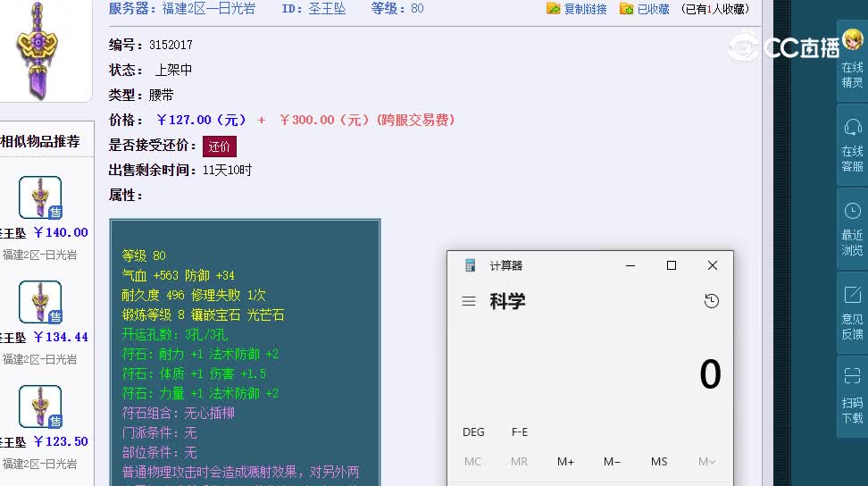Expand the M memory dropdown in calculator
Viewport: 868px width, 486px height.
pyautogui.click(x=707, y=462)
